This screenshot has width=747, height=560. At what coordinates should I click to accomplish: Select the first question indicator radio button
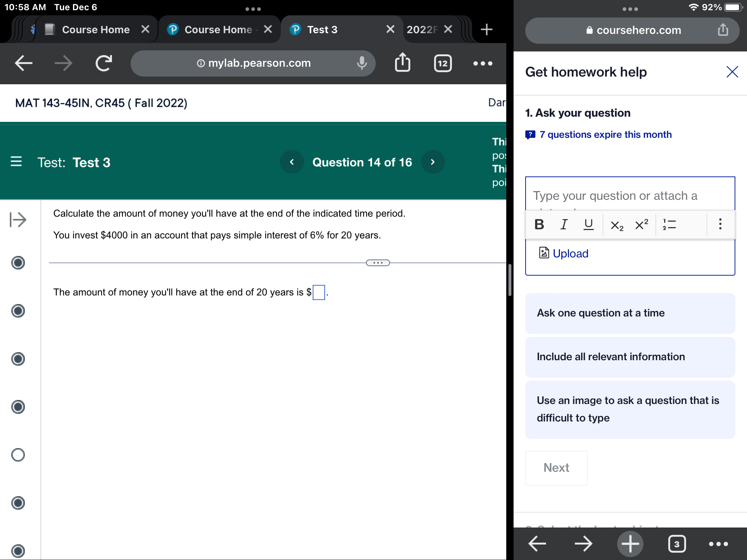pyautogui.click(x=18, y=262)
